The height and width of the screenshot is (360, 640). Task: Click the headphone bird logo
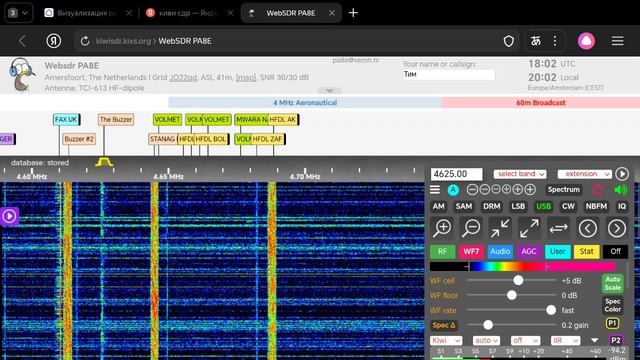point(21,75)
